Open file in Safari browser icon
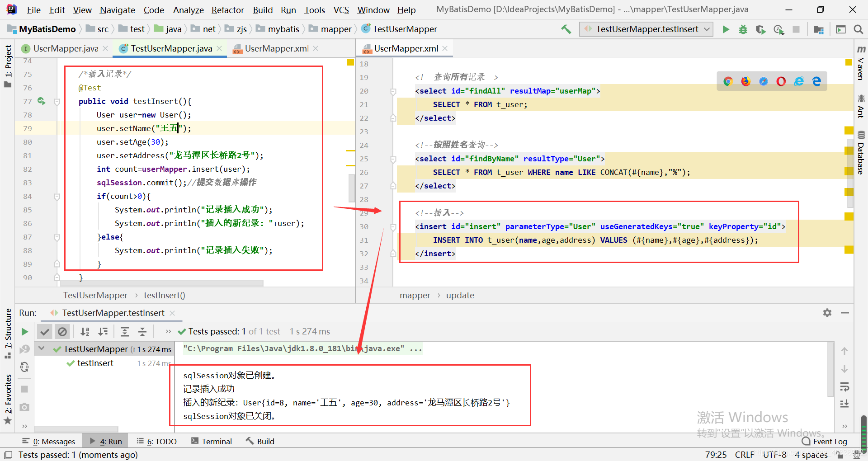The height and width of the screenshot is (461, 868). coord(764,81)
